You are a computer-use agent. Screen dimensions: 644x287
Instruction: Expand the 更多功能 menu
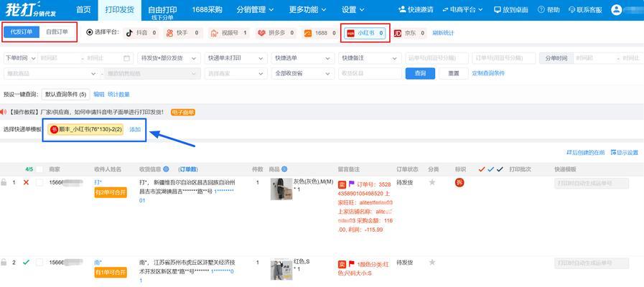pyautogui.click(x=307, y=10)
